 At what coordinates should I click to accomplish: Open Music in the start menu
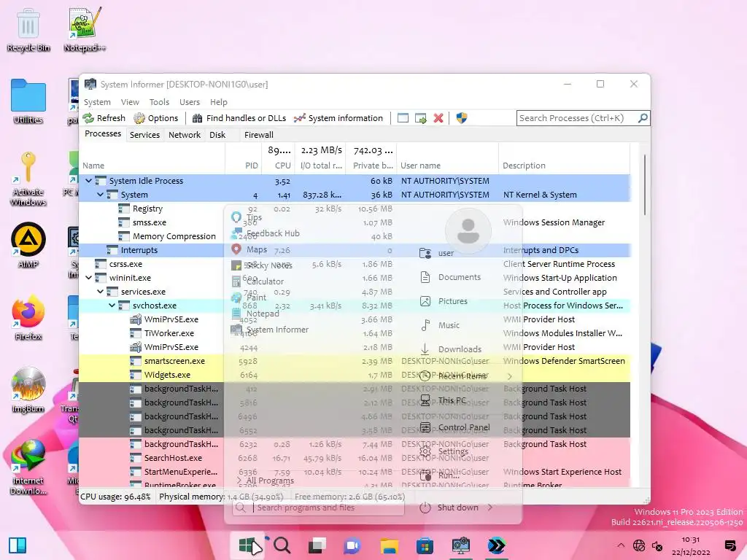[440, 325]
